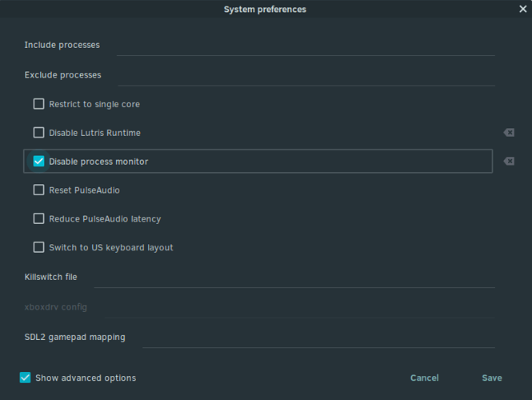
Task: Focus the Exclude processes input field
Action: tap(306, 76)
